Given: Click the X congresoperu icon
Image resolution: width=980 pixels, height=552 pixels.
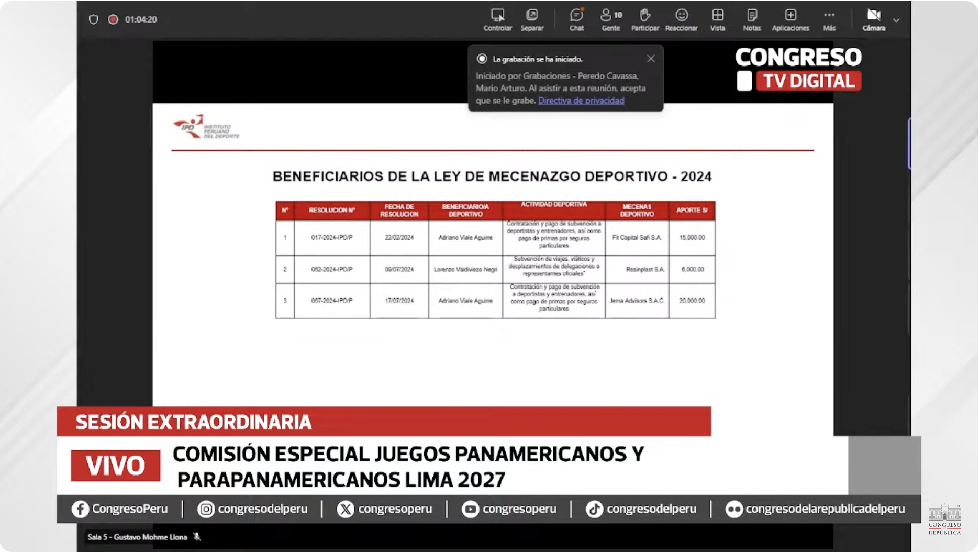Looking at the screenshot, I should tap(346, 509).
